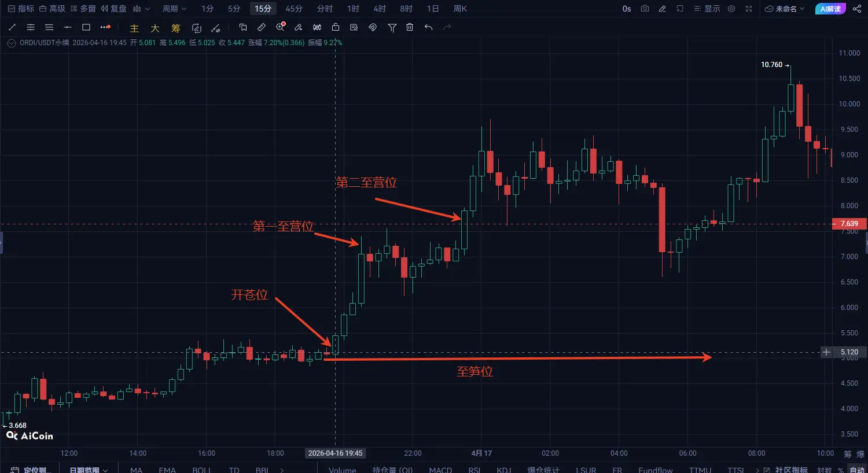Select the 15分 timeframe tab
The image size is (868, 473).
(263, 9)
